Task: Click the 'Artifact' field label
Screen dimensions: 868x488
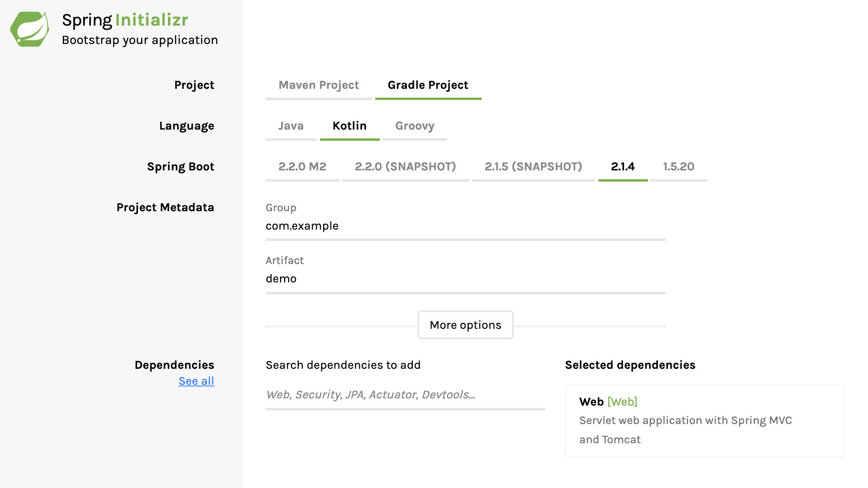Action: coord(285,261)
